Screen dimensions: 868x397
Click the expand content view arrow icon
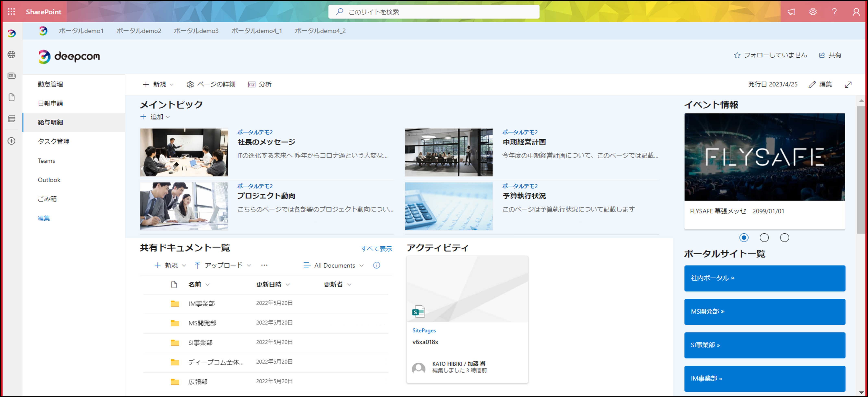click(x=848, y=84)
